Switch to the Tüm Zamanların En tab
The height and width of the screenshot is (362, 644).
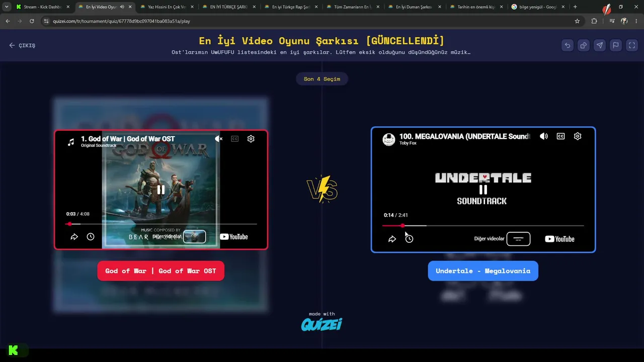click(x=353, y=7)
